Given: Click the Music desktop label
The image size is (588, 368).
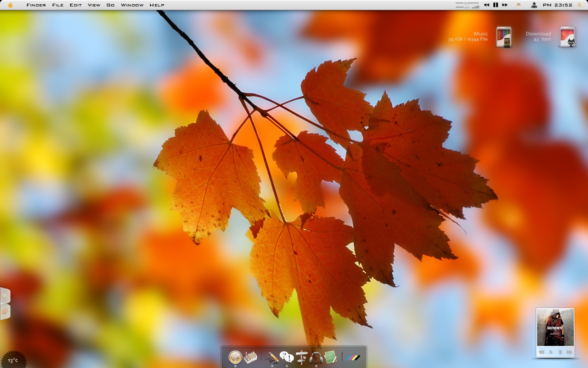Looking at the screenshot, I should coord(481,34).
